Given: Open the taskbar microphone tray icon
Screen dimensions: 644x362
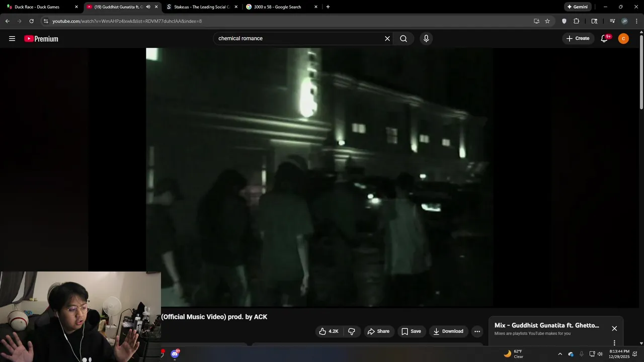Looking at the screenshot, I should tap(582, 354).
